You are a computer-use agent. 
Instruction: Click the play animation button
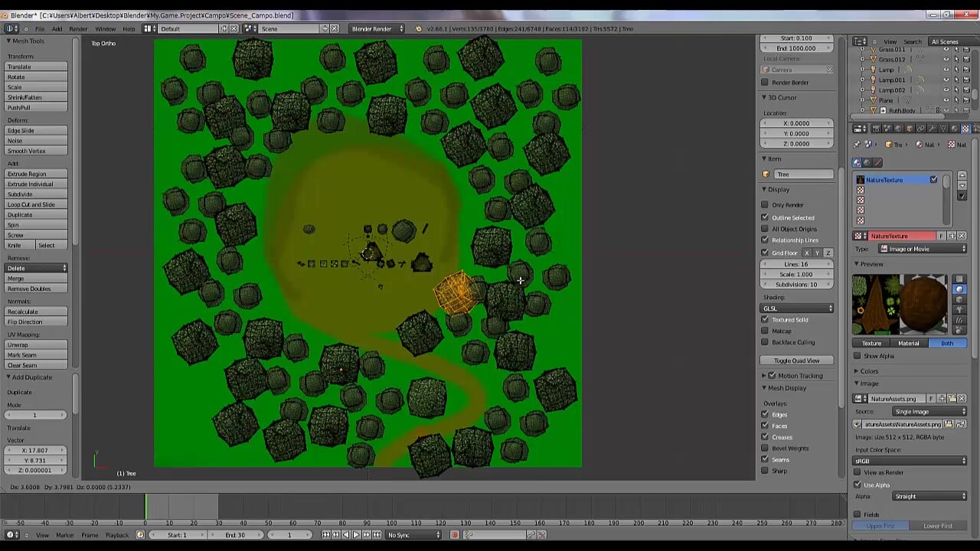coord(356,535)
